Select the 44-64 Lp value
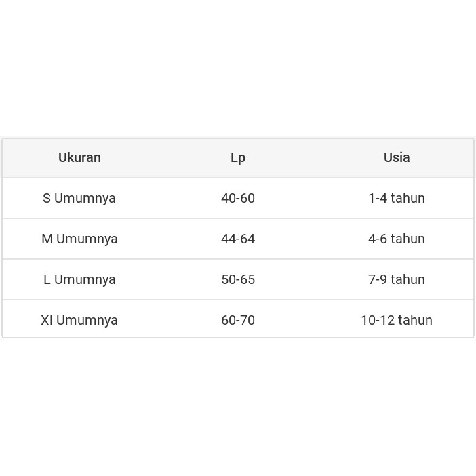476x476 pixels. (238, 239)
